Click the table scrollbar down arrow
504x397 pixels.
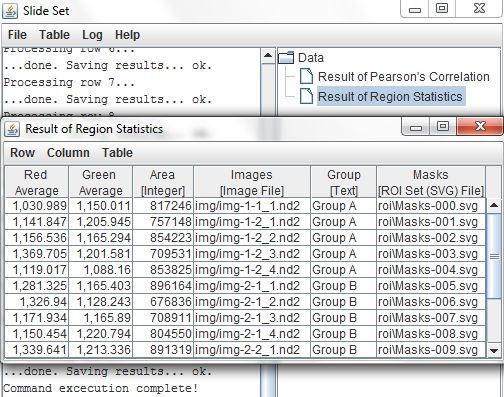(x=494, y=351)
